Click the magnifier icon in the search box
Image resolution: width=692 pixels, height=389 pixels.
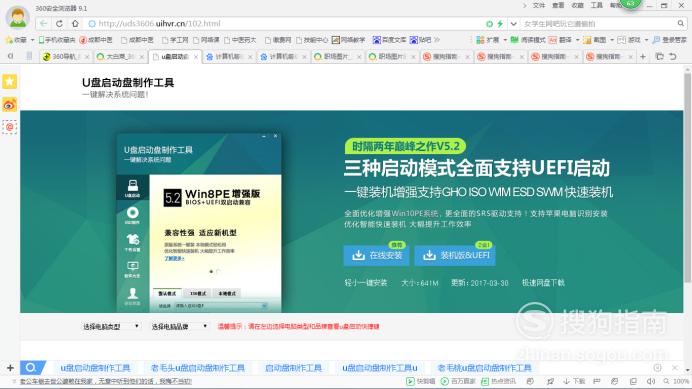pos(681,23)
